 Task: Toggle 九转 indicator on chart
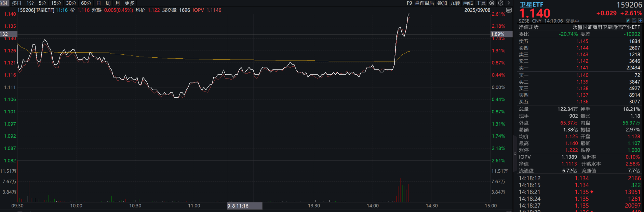coord(455,3)
